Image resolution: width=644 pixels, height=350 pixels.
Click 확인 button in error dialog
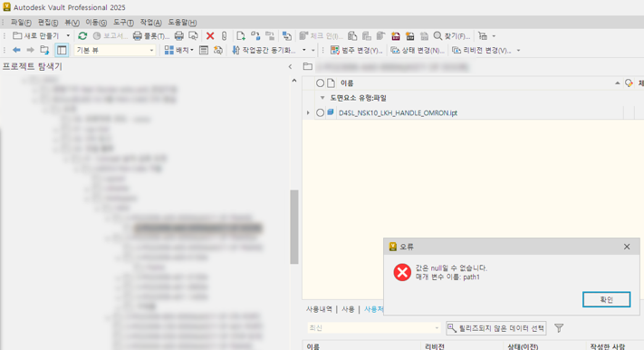pyautogui.click(x=606, y=299)
